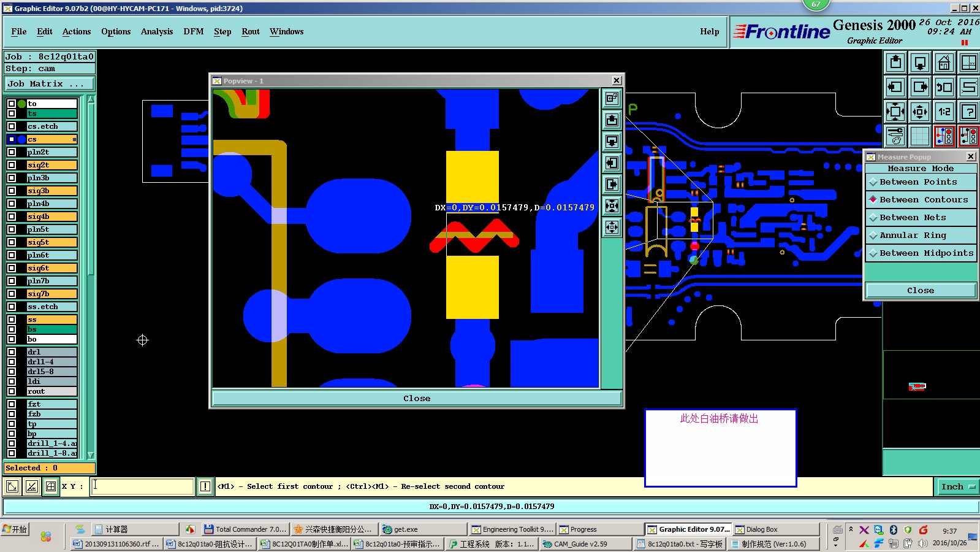This screenshot has width=980, height=552.
Task: Click Close button in Measure Popup
Action: (921, 291)
